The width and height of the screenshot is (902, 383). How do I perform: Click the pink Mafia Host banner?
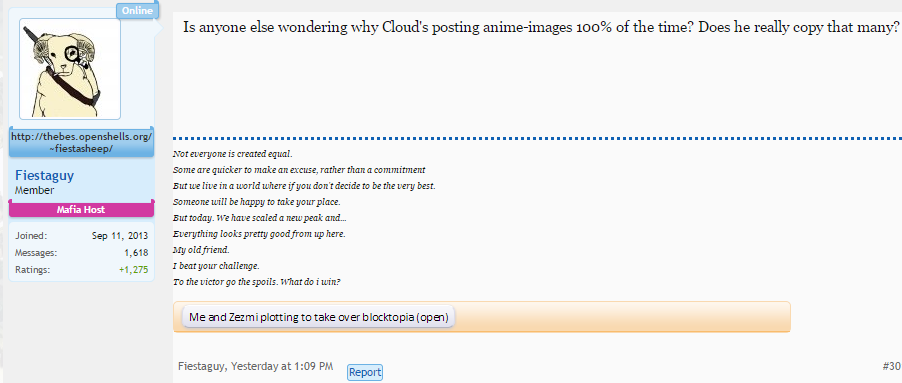point(81,209)
